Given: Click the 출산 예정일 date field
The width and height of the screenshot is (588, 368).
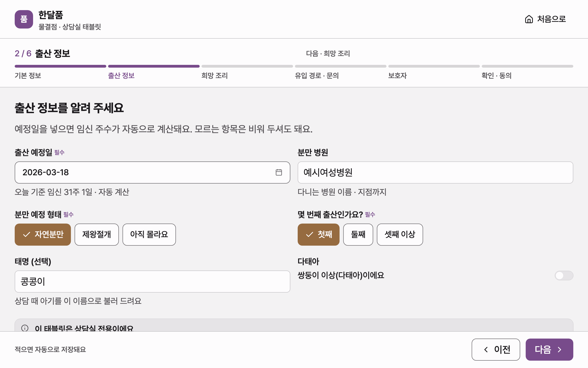Looking at the screenshot, I should click(152, 172).
